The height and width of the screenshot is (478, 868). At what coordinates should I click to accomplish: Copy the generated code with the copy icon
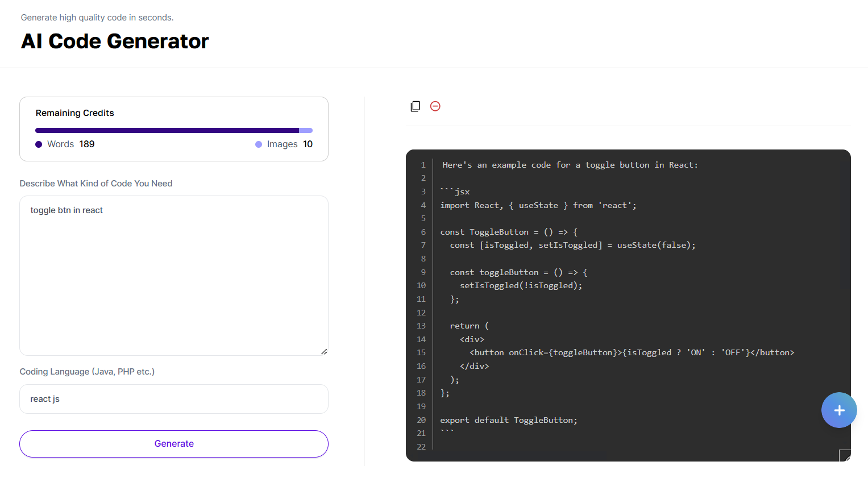coord(416,106)
